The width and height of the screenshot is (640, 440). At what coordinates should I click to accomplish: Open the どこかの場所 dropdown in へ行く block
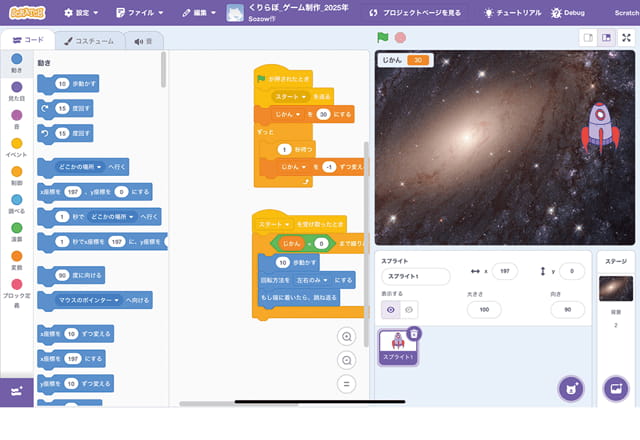[85, 166]
